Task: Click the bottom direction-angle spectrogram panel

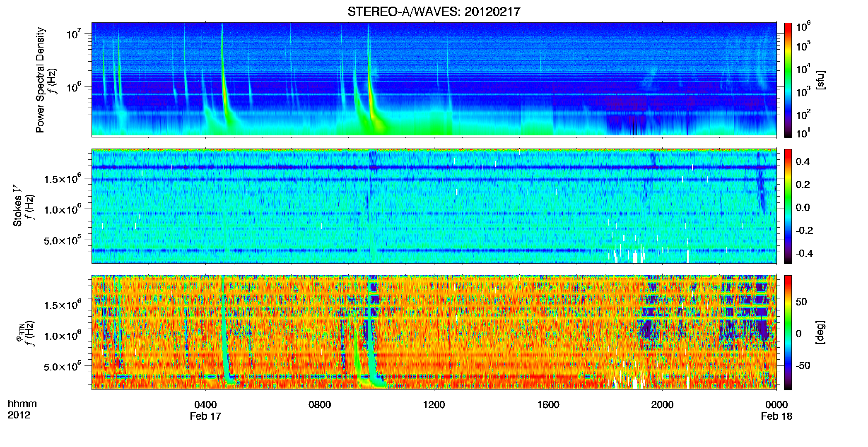Action: click(x=434, y=332)
